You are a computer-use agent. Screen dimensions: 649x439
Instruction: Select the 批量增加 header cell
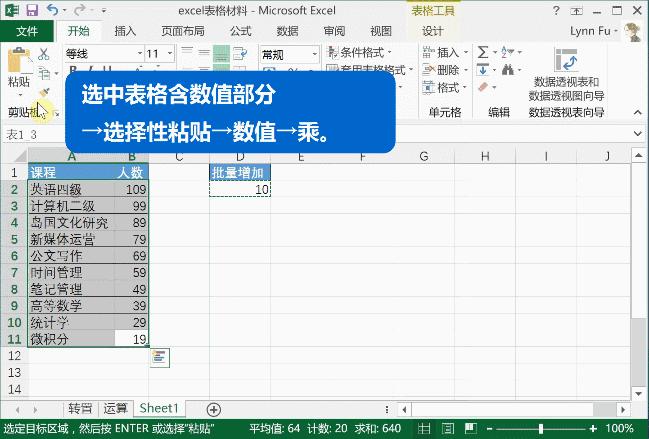240,172
